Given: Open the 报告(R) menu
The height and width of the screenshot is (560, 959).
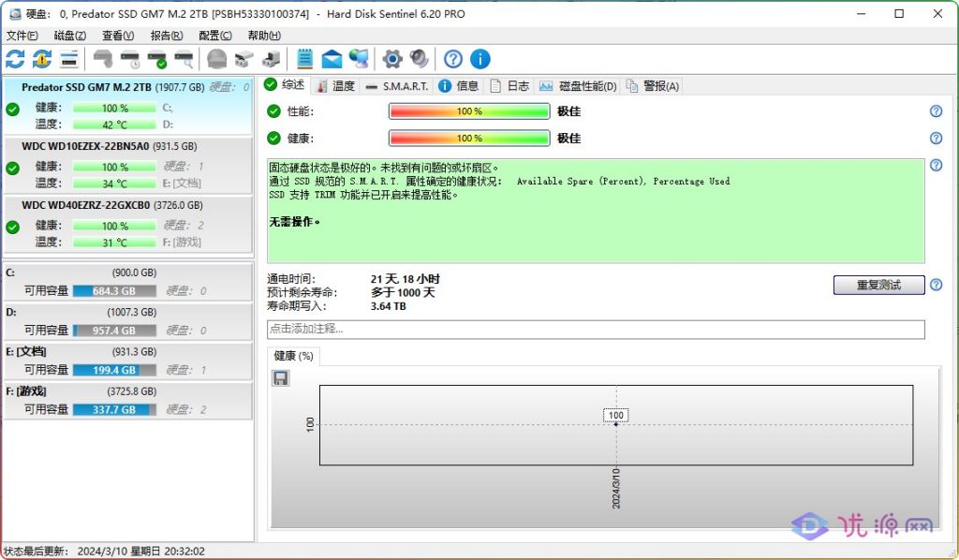Looking at the screenshot, I should [x=167, y=36].
